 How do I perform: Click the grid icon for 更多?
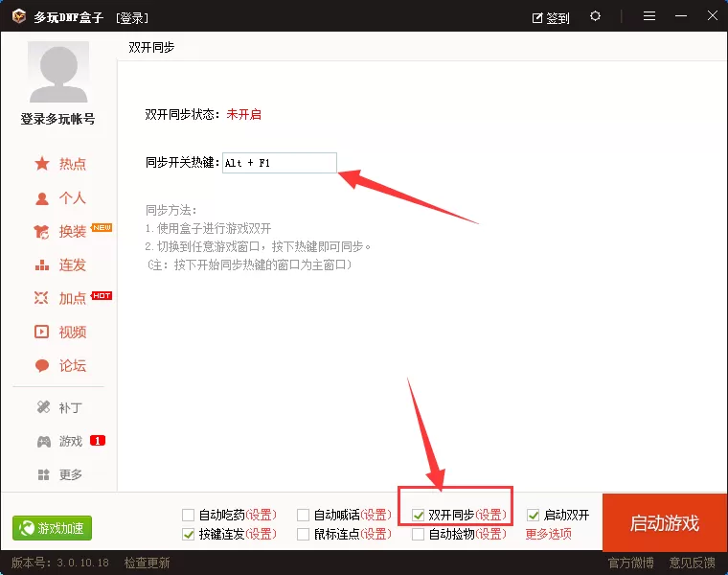tap(43, 474)
